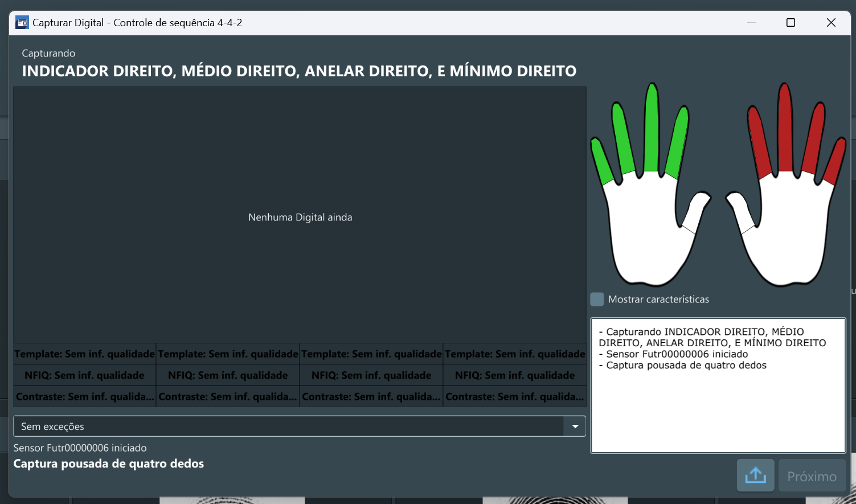Click the fourth Contraste: Sem inf. qualida... cell
856x504 pixels.
[515, 396]
